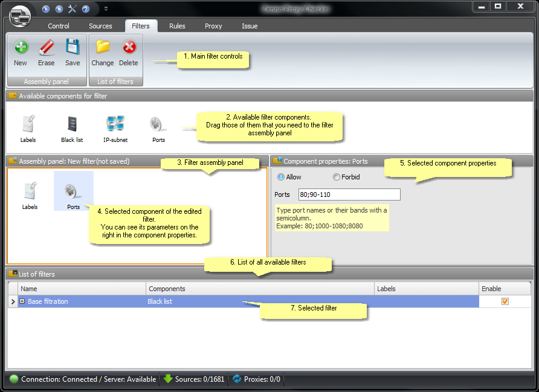The height and width of the screenshot is (392, 539).
Task: Click the Name column header
Action: (82, 289)
